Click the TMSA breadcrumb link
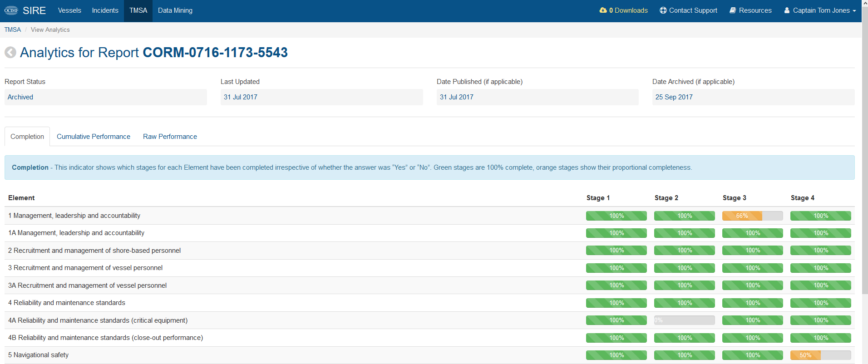Screen dimensions: 868x364 13,30
